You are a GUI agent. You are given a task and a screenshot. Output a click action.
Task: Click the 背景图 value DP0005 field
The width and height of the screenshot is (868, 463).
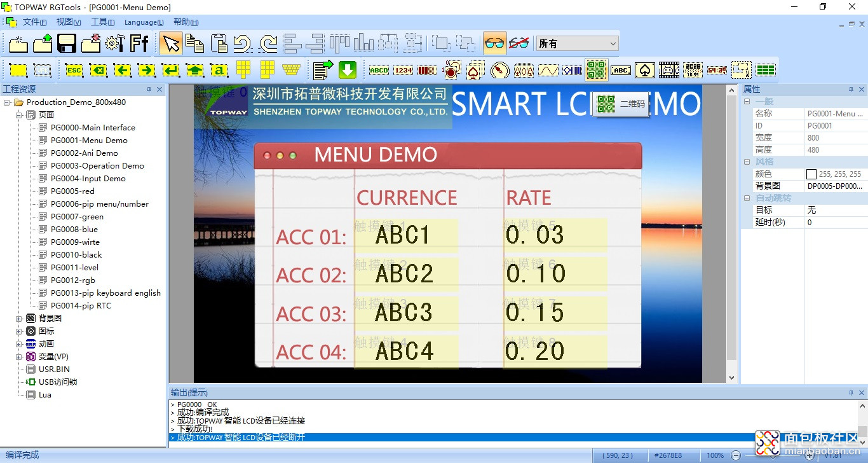(836, 186)
